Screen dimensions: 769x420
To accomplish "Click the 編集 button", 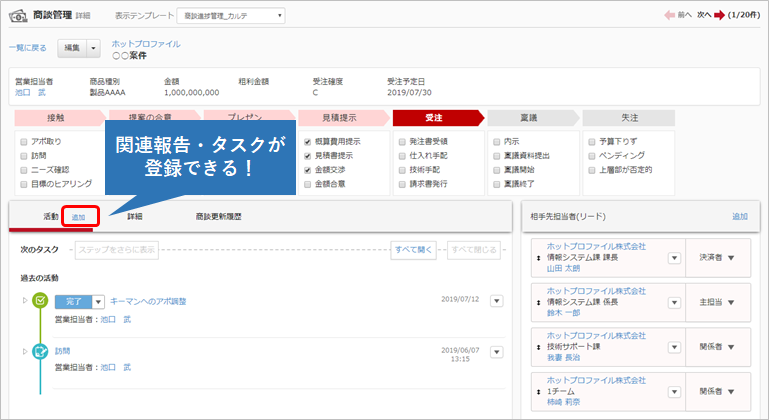I will [72, 48].
